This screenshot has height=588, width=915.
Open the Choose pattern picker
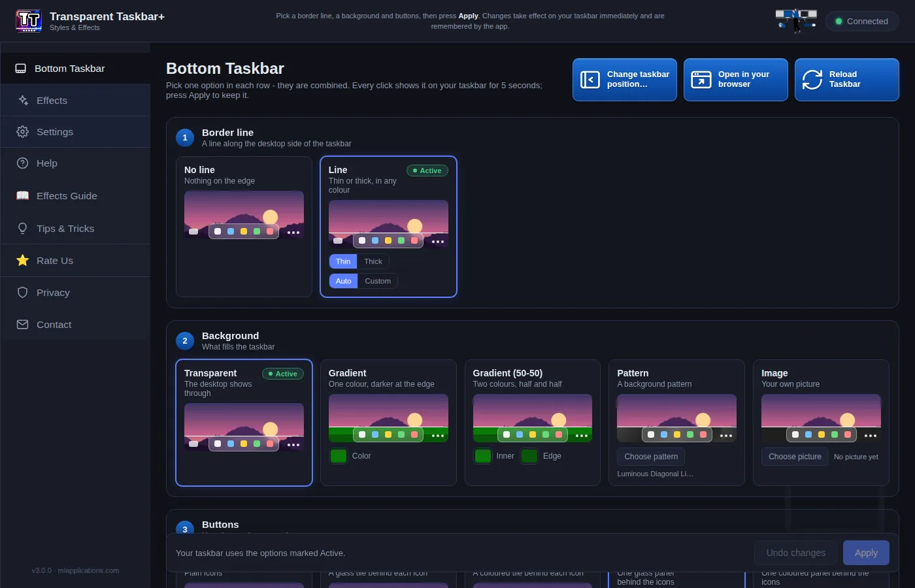click(651, 457)
